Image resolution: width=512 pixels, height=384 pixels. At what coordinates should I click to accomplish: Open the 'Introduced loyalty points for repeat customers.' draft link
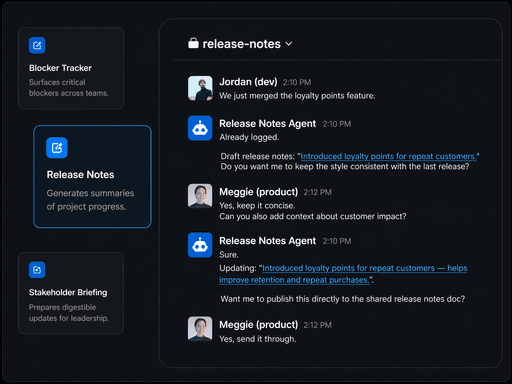click(x=388, y=156)
